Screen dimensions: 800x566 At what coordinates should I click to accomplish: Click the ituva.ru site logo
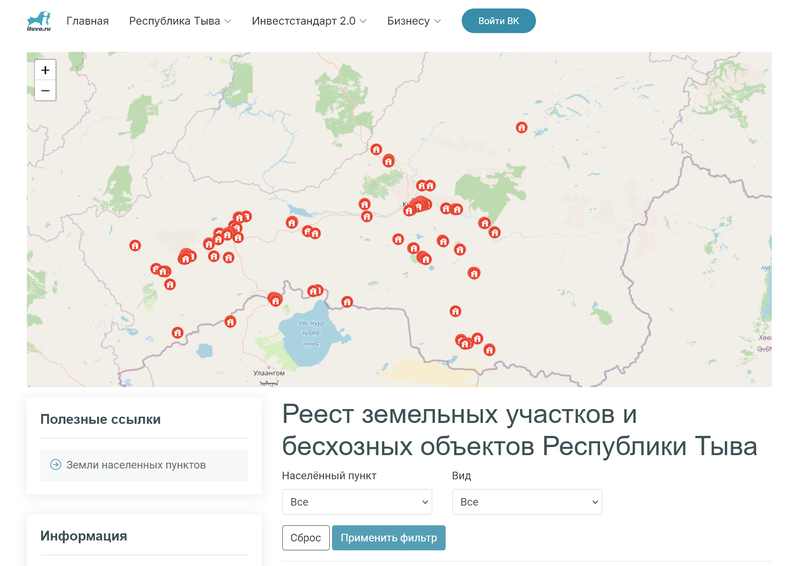pos(39,21)
